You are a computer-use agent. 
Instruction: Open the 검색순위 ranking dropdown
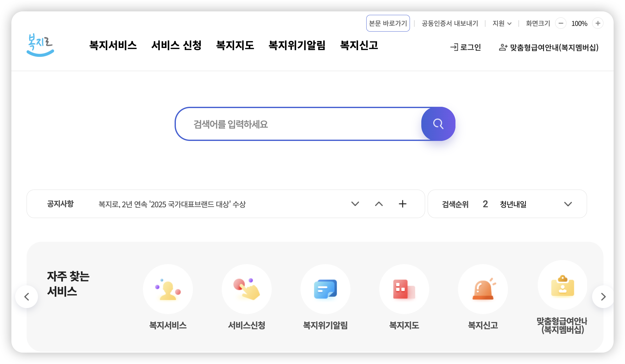click(568, 204)
